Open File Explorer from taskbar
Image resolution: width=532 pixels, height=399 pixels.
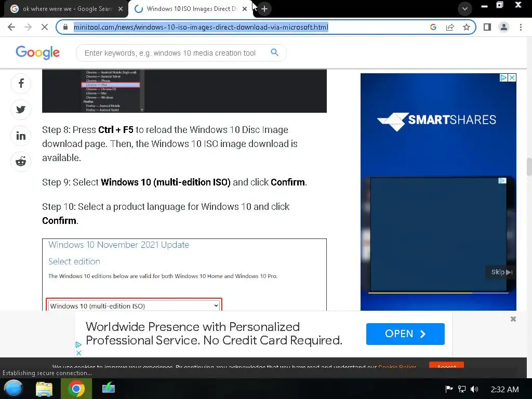coord(44,389)
